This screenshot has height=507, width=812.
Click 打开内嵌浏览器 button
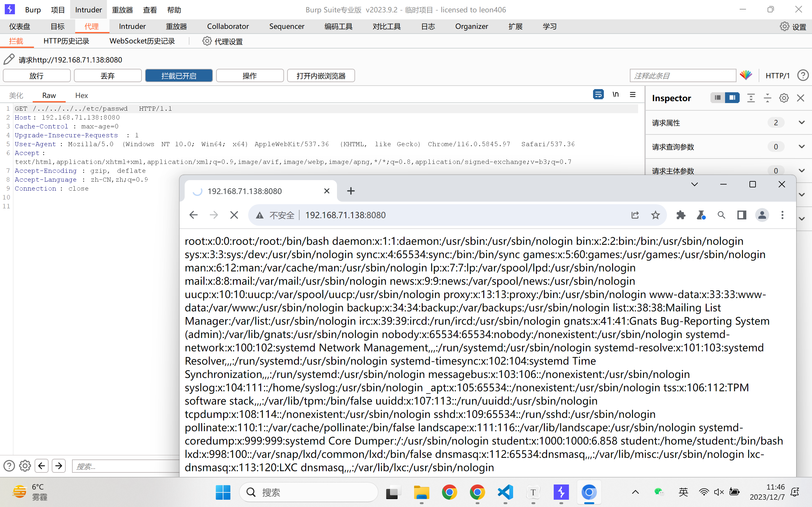(321, 76)
